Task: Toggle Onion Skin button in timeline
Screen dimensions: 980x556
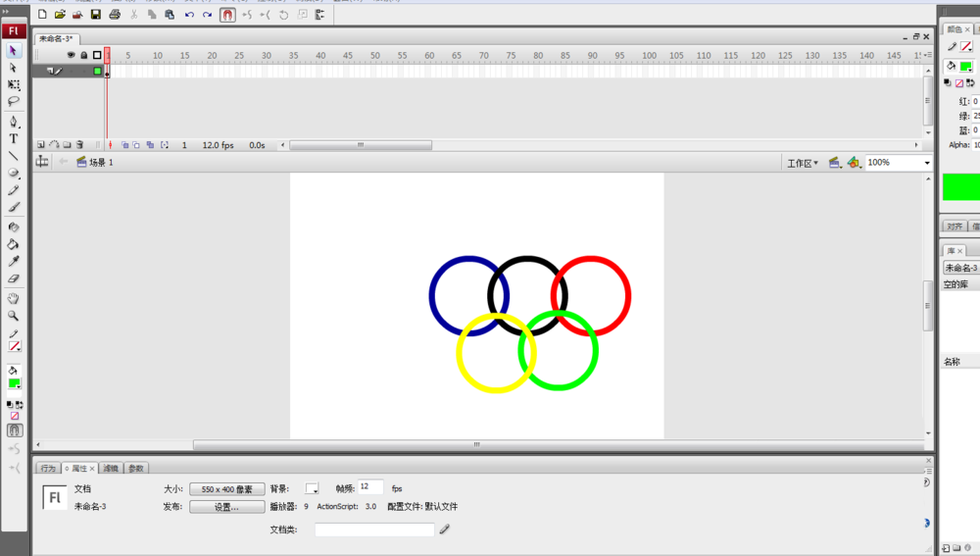Action: [125, 144]
